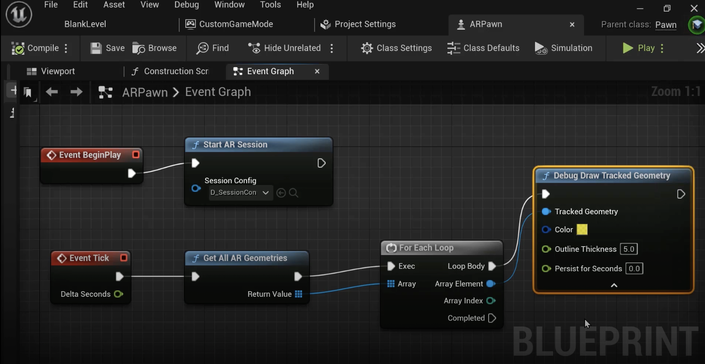Collapse Debug Draw Tracked Geometry advanced pins
This screenshot has height=364, width=705.
click(614, 285)
